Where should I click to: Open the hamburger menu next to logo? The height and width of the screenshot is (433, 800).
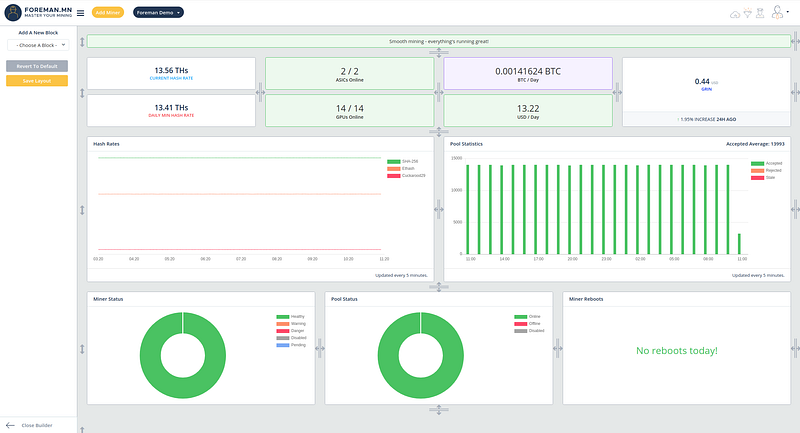tap(80, 13)
